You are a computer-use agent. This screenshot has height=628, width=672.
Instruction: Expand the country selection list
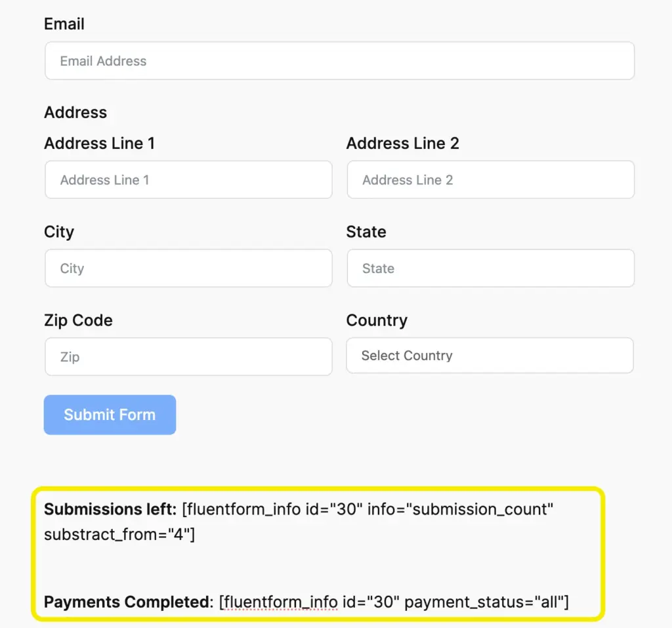point(490,355)
